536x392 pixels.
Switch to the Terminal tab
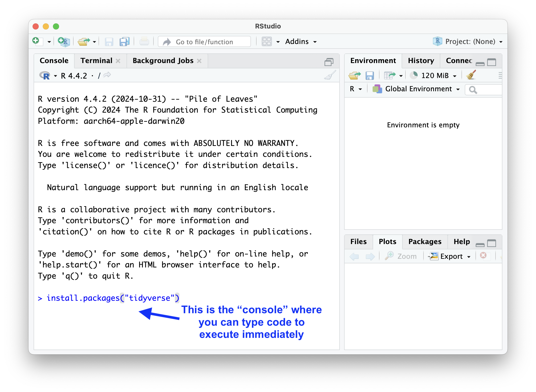pos(96,61)
